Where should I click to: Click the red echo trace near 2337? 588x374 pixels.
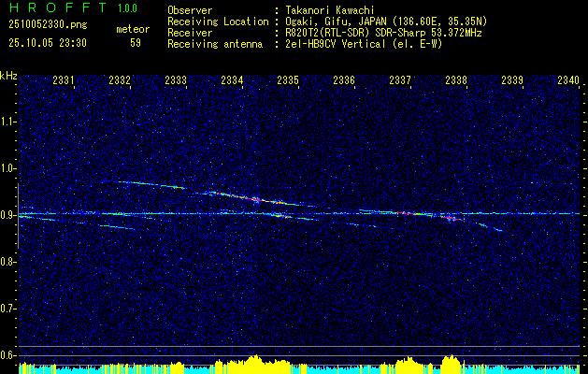tap(409, 213)
